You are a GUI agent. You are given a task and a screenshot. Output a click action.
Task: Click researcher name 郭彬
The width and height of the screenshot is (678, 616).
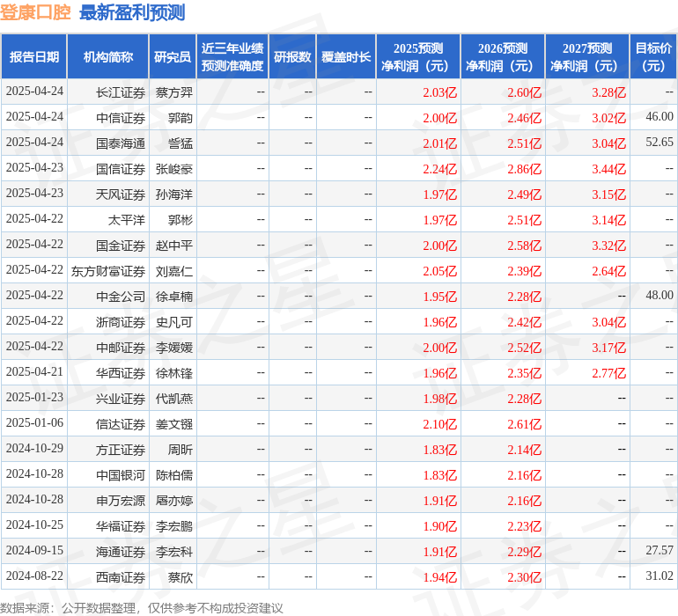(x=181, y=220)
